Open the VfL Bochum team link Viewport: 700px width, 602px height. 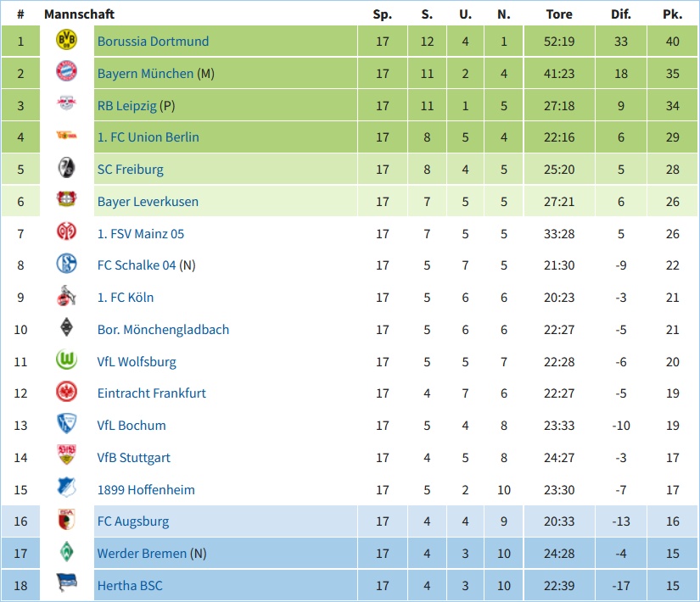(132, 426)
